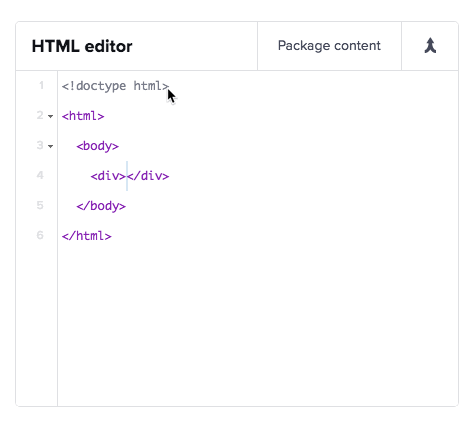Click line number 6 in gutter
Image resolution: width=475 pixels, height=427 pixels.
pyautogui.click(x=40, y=235)
